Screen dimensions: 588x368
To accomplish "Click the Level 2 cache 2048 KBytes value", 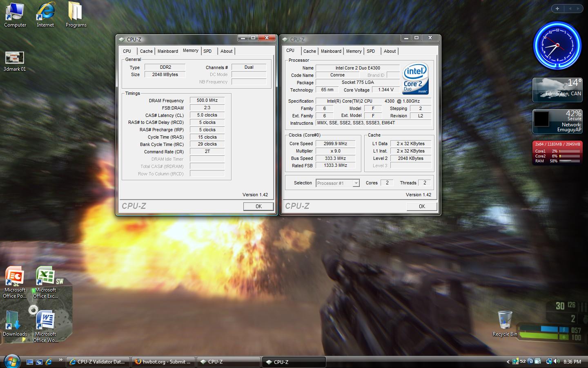I will [x=410, y=158].
